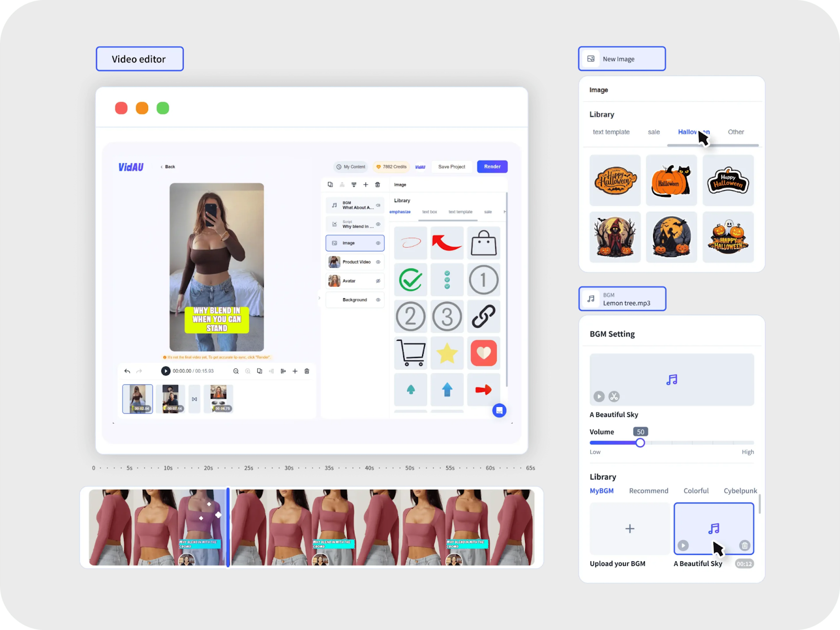Zoom in the scene timeline
This screenshot has width=840, height=630.
click(248, 371)
